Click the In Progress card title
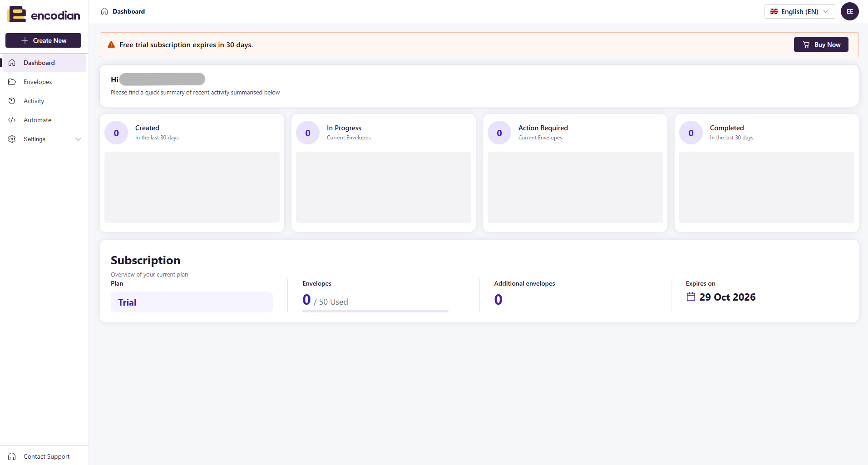The image size is (868, 465). (x=344, y=128)
